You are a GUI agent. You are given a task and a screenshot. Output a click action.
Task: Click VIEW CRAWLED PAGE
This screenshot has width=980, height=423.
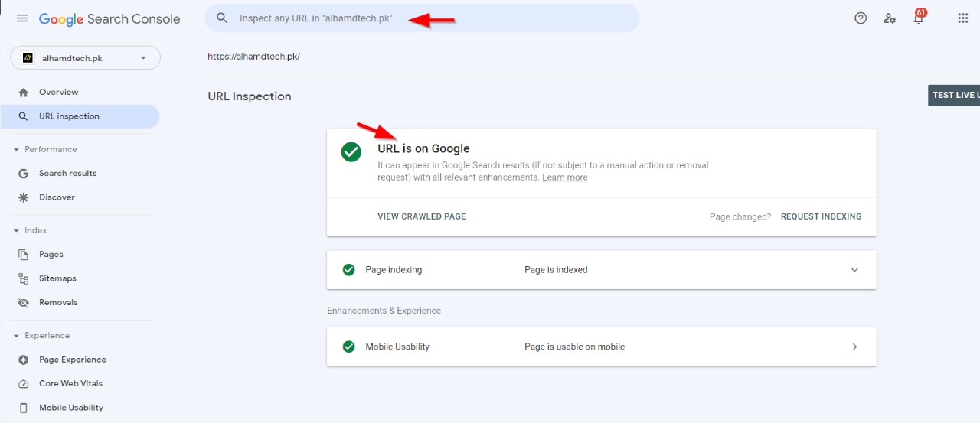(422, 216)
